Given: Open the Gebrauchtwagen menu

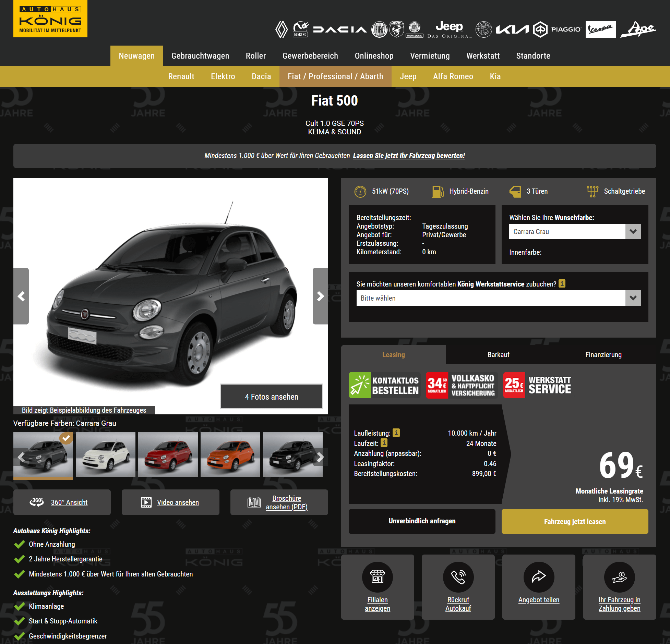Looking at the screenshot, I should (x=200, y=56).
